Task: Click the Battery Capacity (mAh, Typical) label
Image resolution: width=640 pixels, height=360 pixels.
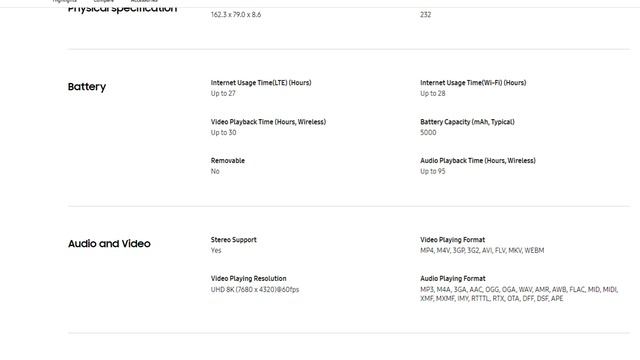Action: pos(467,122)
